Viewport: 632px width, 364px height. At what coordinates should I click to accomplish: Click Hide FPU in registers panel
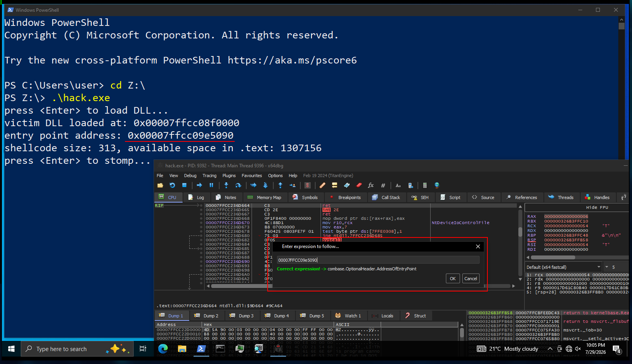pyautogui.click(x=597, y=208)
